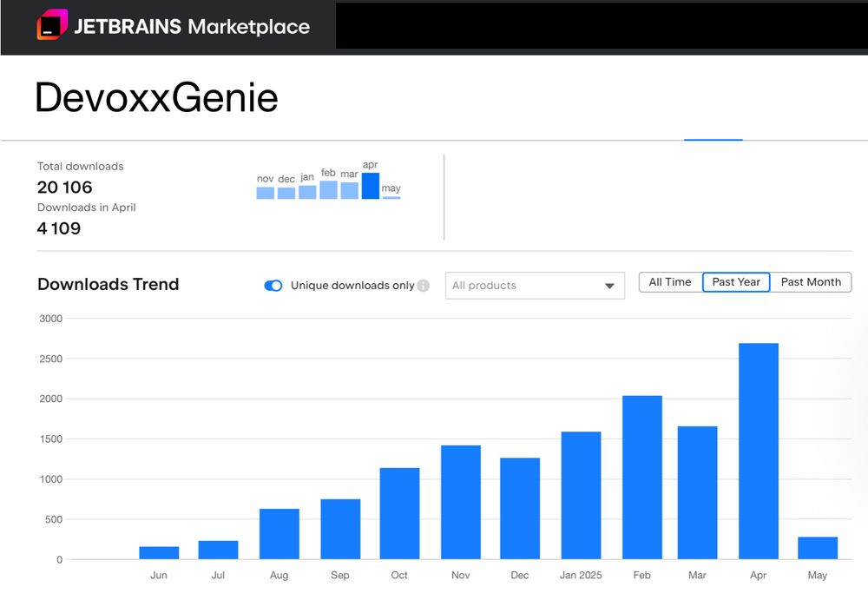Click the info icon beside Unique downloads only
This screenshot has height=600, width=868.
[424, 286]
